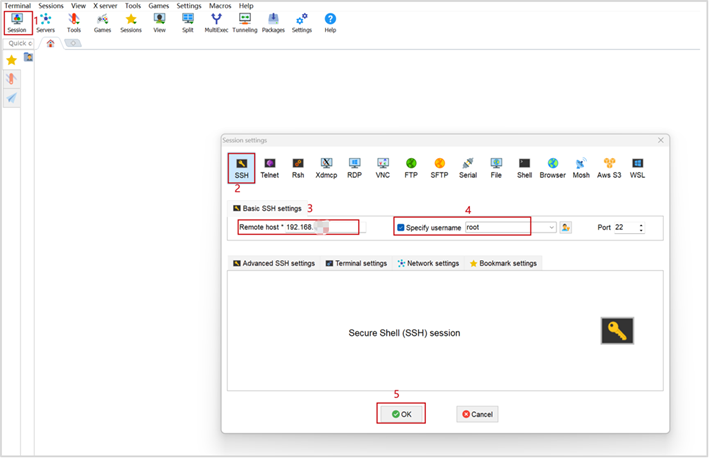709x458 pixels.
Task: Click the MultiExec toolbar icon
Action: click(x=216, y=22)
